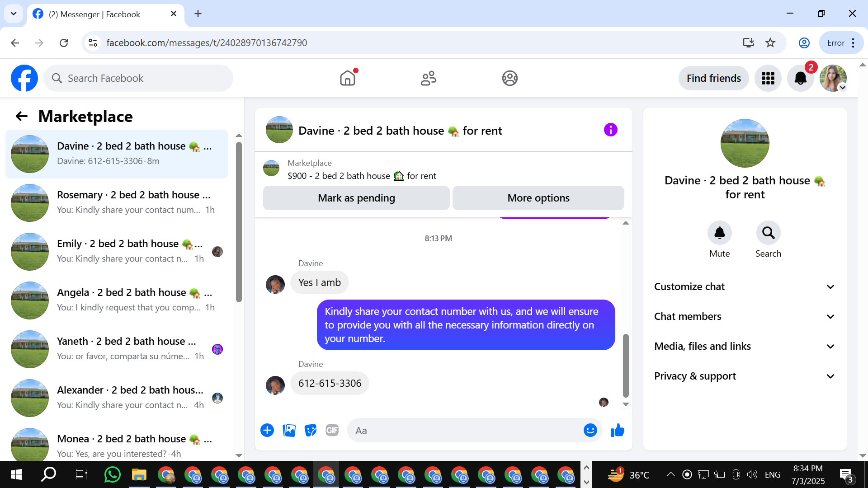The width and height of the screenshot is (868, 488).
Task: Attach a photo using the image icon
Action: [289, 431]
